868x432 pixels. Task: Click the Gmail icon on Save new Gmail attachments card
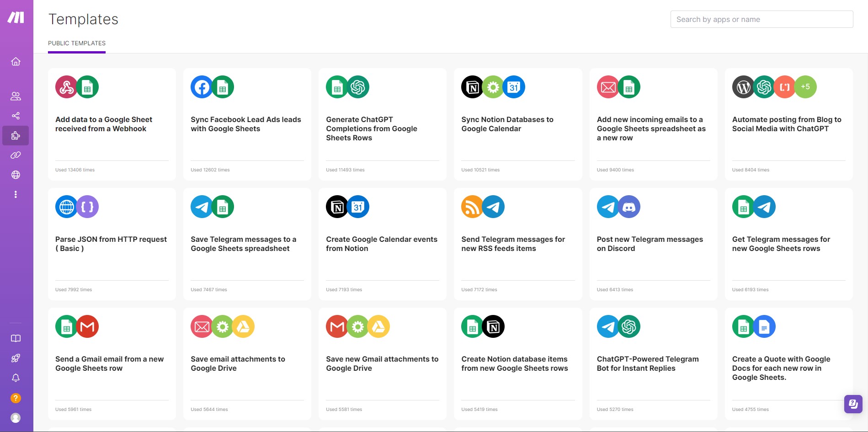tap(337, 326)
